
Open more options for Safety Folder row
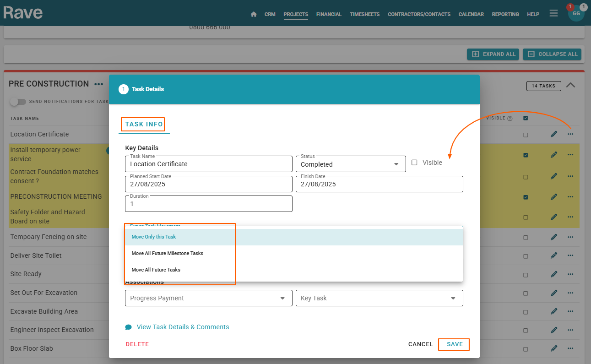pos(570,217)
